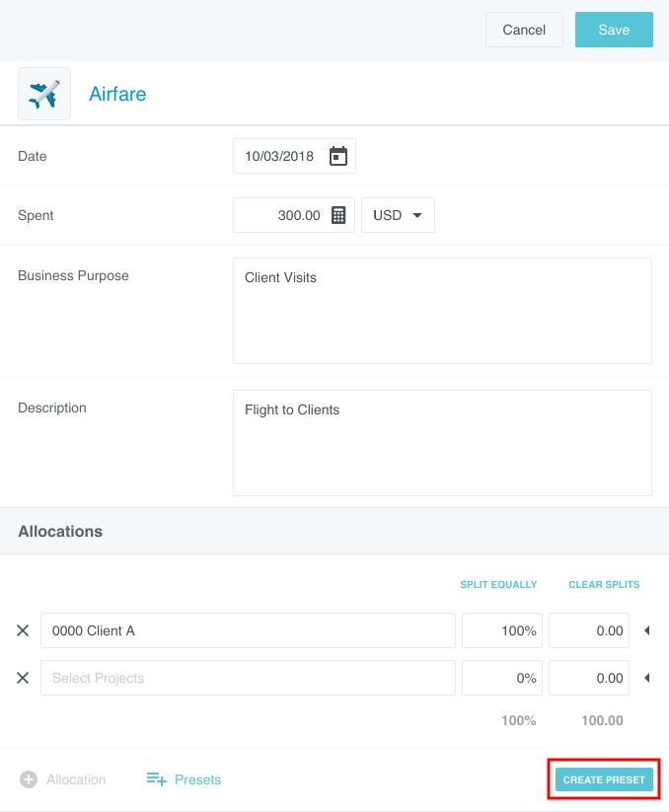This screenshot has height=812, width=669.
Task: Select Clear Splits link
Action: [x=604, y=584]
